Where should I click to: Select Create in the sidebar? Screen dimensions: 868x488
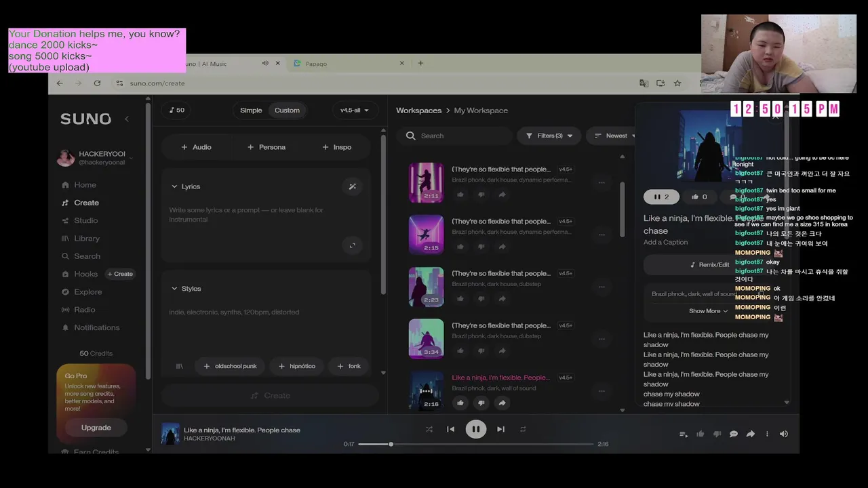(80, 203)
